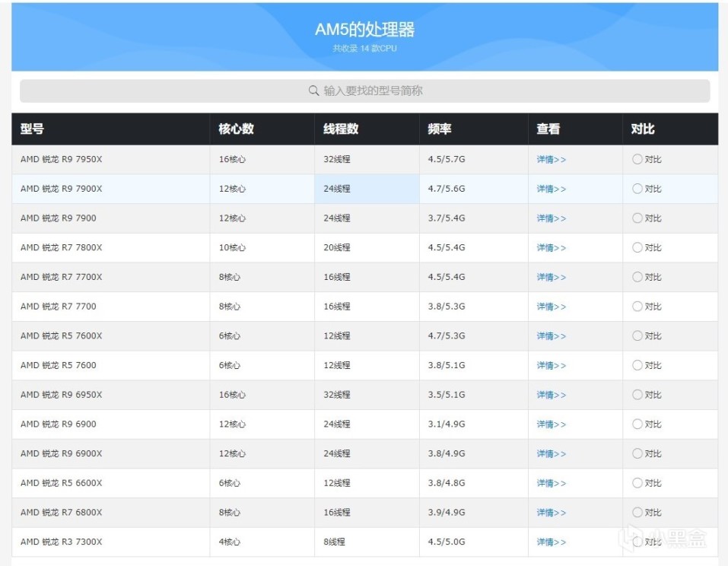Select compare radio for R9 7950X

637,159
